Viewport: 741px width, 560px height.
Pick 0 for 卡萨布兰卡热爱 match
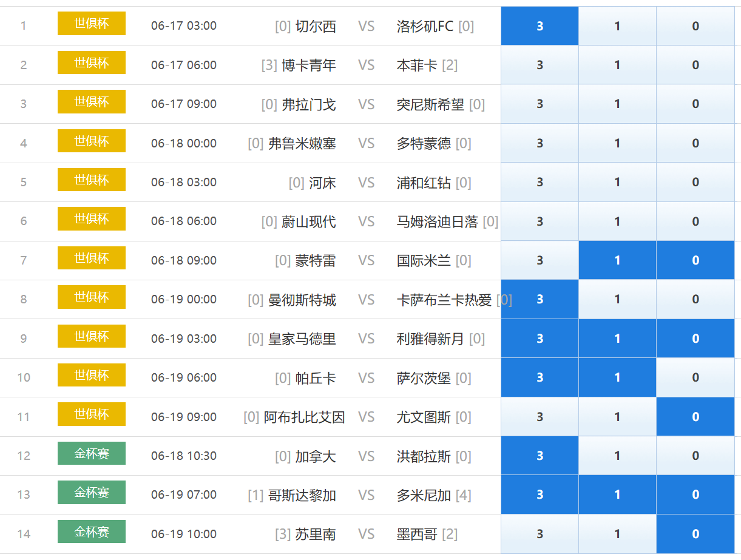pyautogui.click(x=695, y=300)
